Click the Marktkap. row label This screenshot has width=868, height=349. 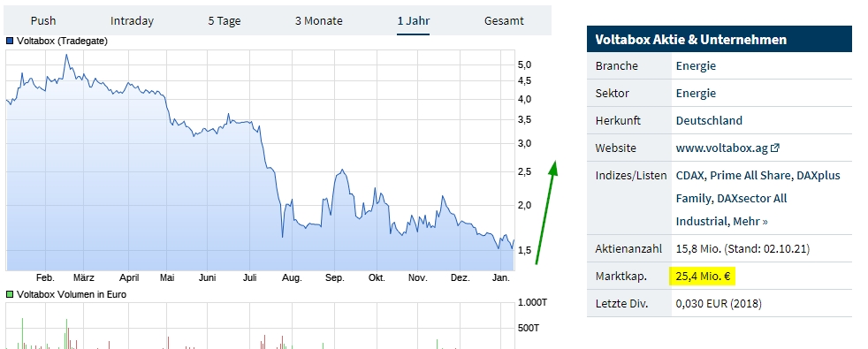click(621, 276)
